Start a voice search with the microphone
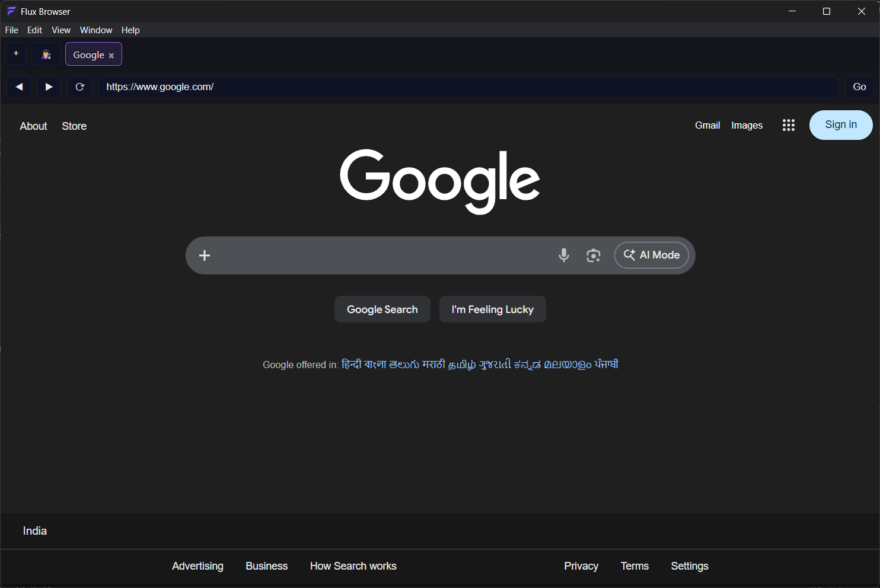This screenshot has height=588, width=880. click(x=563, y=255)
